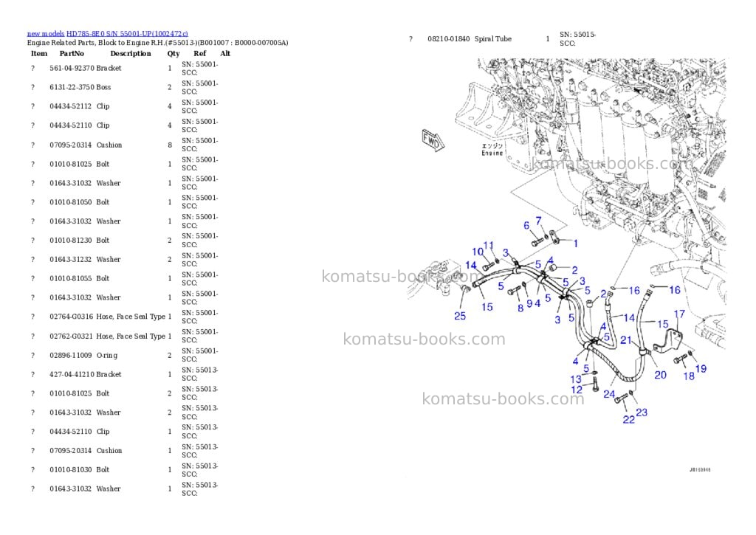
Task: Click callout number 19 in the diagram
Action: [701, 369]
